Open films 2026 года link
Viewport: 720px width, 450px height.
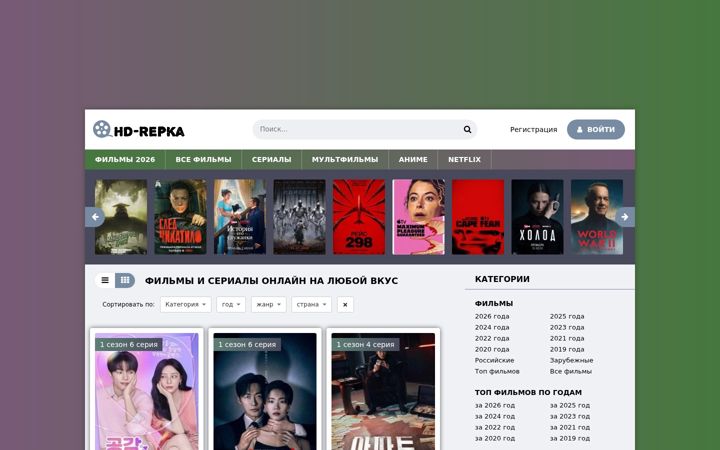pos(492,316)
